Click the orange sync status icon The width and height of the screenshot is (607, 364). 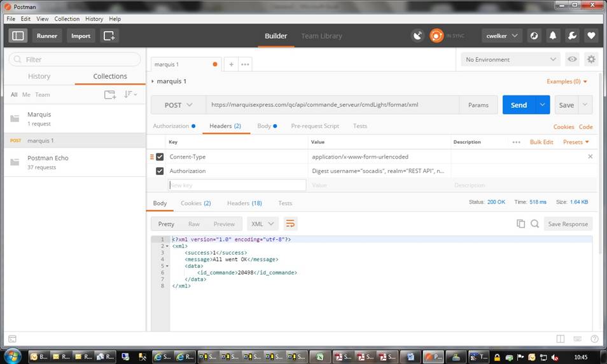[436, 36]
